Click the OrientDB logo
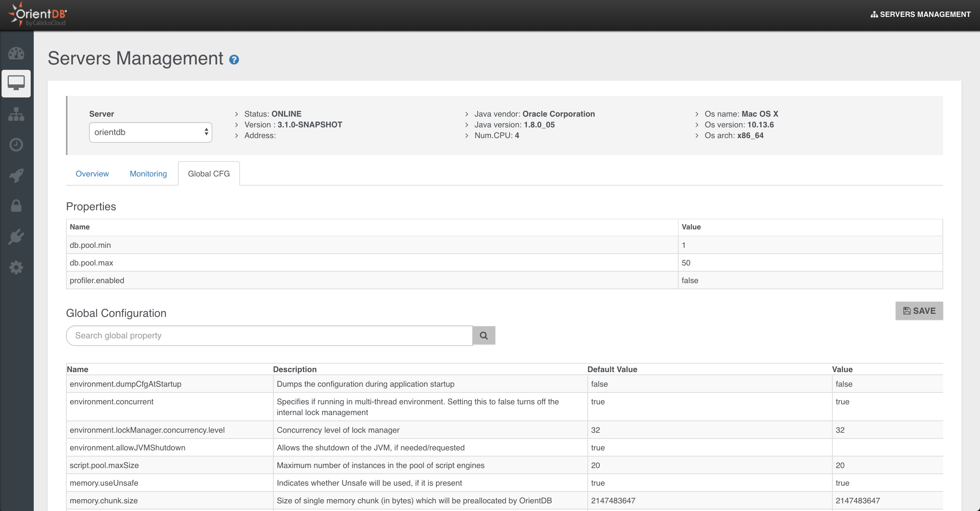 pyautogui.click(x=38, y=15)
